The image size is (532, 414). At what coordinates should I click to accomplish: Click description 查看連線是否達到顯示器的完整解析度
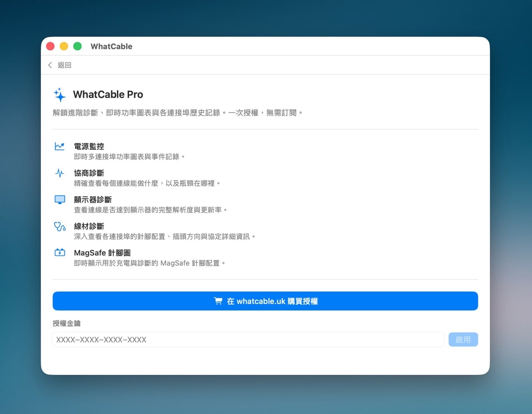tap(150, 210)
